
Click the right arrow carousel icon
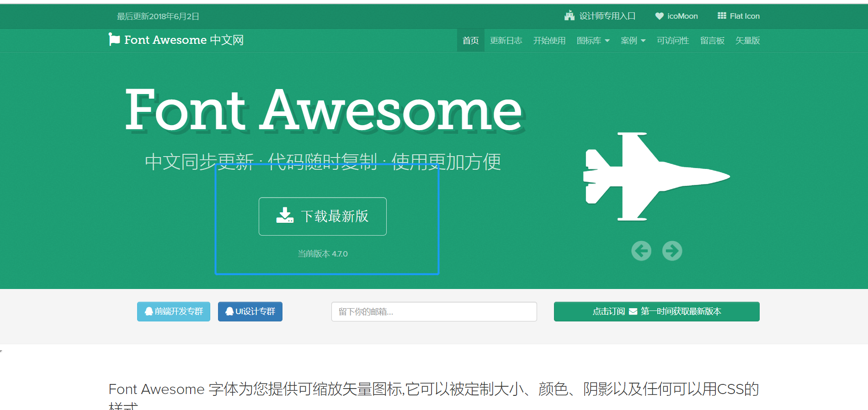pyautogui.click(x=672, y=251)
